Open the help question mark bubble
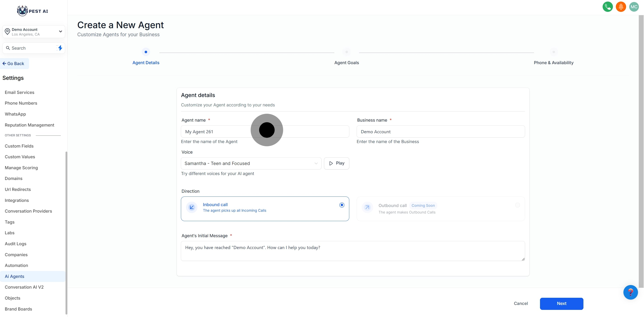Viewport: 644px width, 317px height. 630,292
